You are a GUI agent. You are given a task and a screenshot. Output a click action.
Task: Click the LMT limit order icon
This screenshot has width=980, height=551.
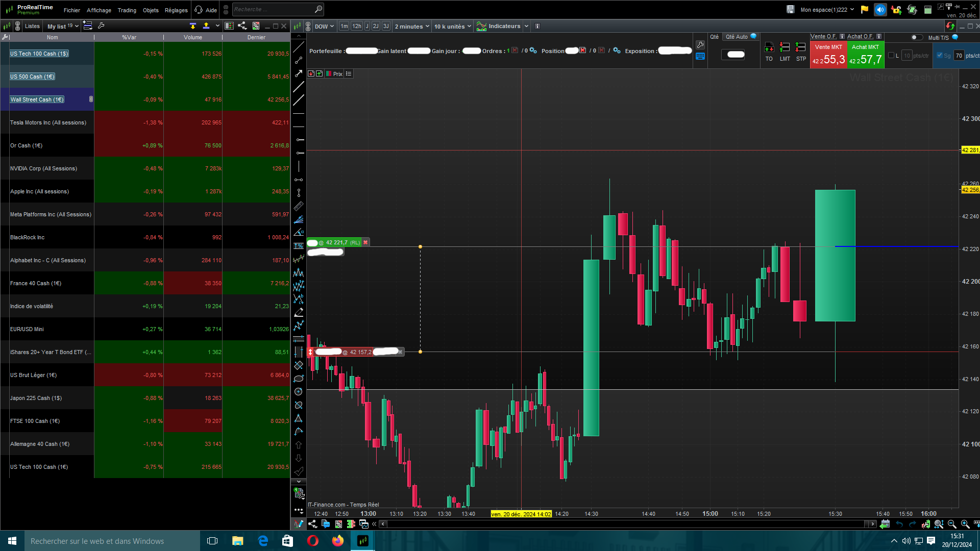tap(785, 48)
